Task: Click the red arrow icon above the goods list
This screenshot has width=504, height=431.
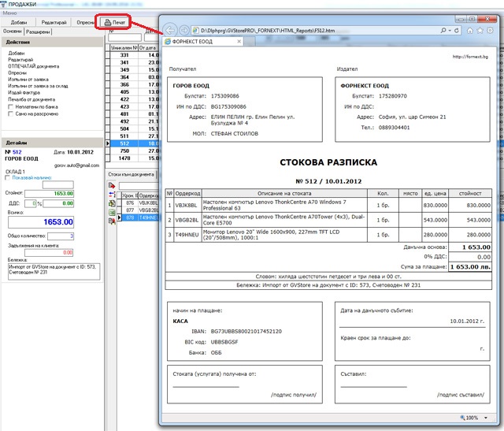Action: coord(112,185)
